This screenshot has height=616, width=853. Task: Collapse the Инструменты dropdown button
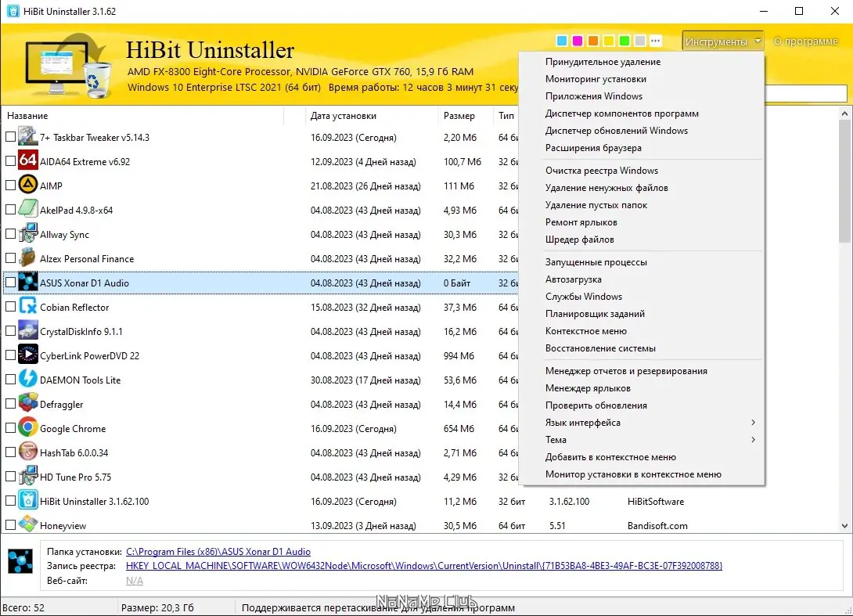722,41
